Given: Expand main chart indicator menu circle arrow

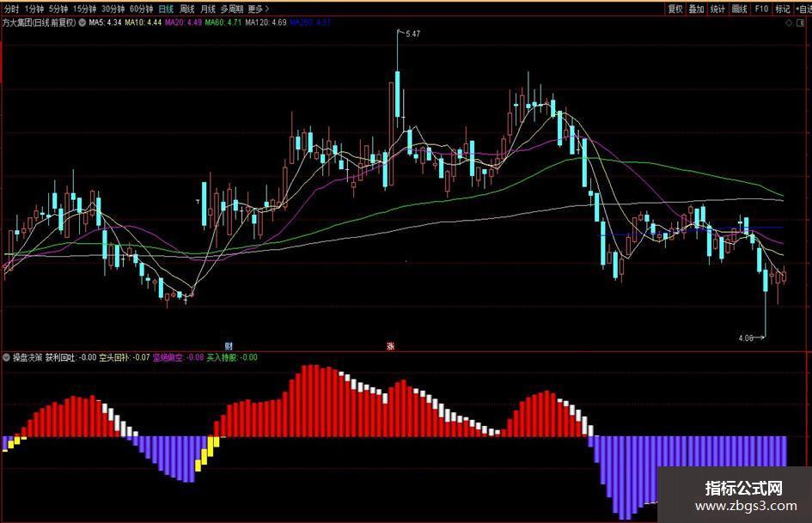Looking at the screenshot, I should 82,23.
